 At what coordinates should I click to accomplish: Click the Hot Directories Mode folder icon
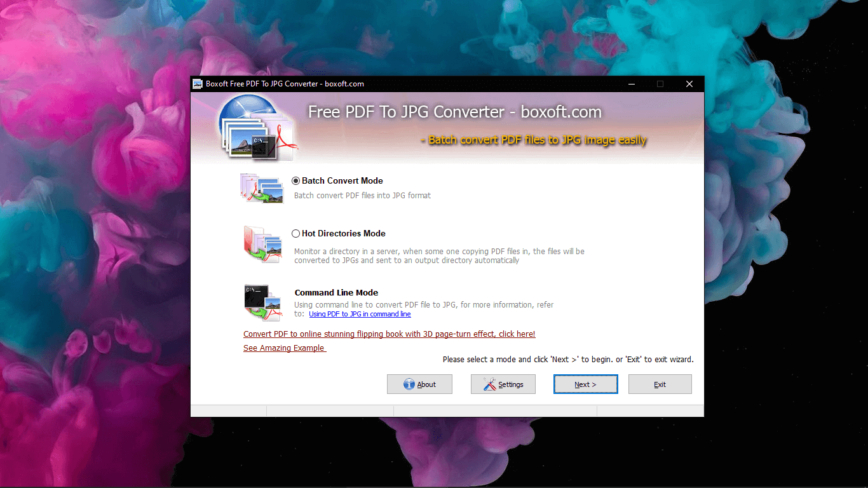262,245
